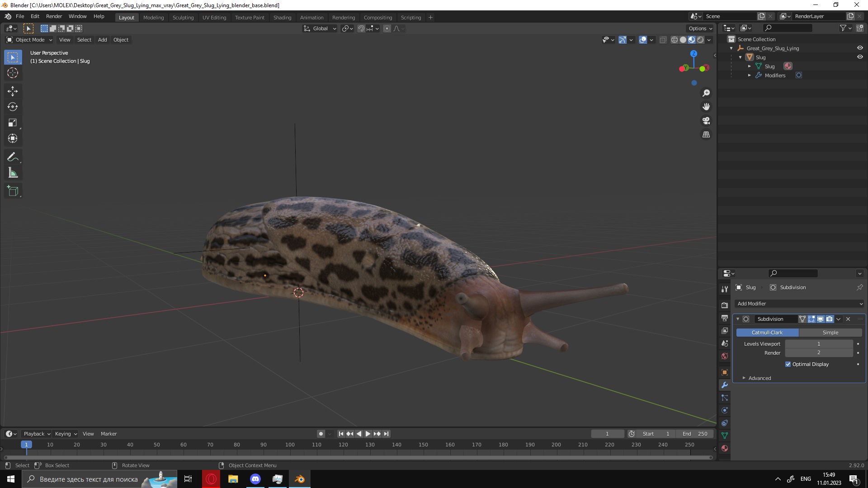Expand the Modifiers row in outliner
The height and width of the screenshot is (488, 868).
tap(750, 75)
